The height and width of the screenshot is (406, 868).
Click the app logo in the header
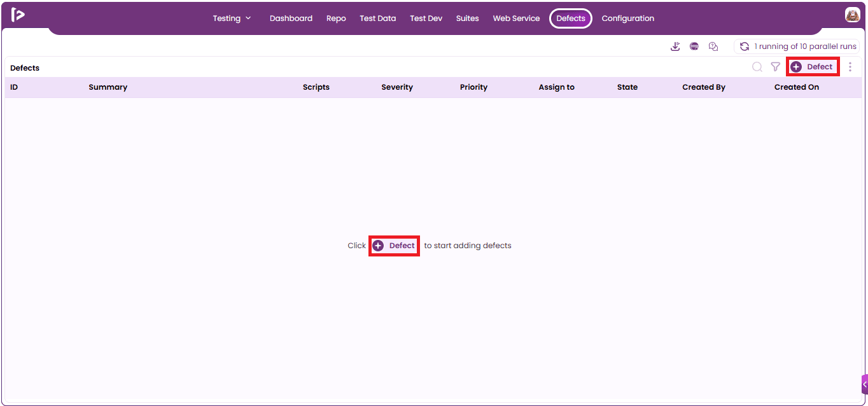(x=18, y=15)
